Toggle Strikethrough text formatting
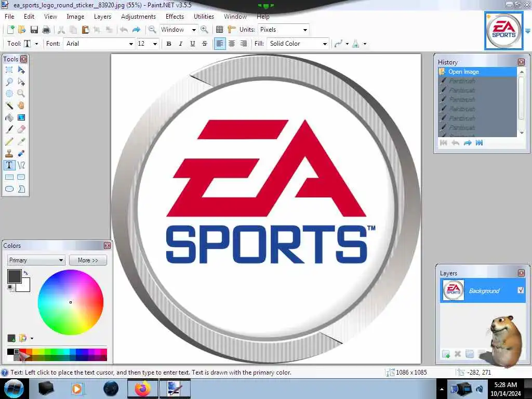Viewport: 532px width, 399px height. (x=205, y=44)
